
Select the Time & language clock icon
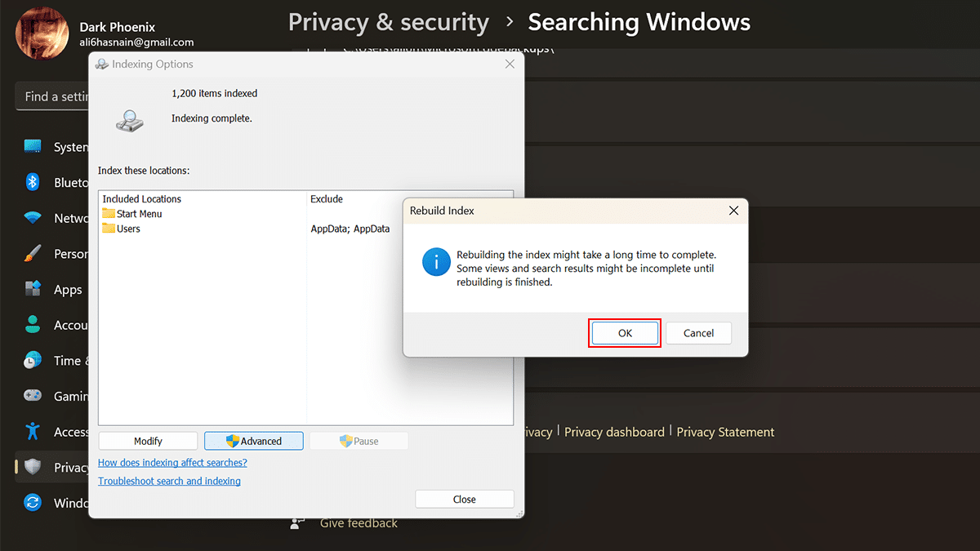[33, 360]
